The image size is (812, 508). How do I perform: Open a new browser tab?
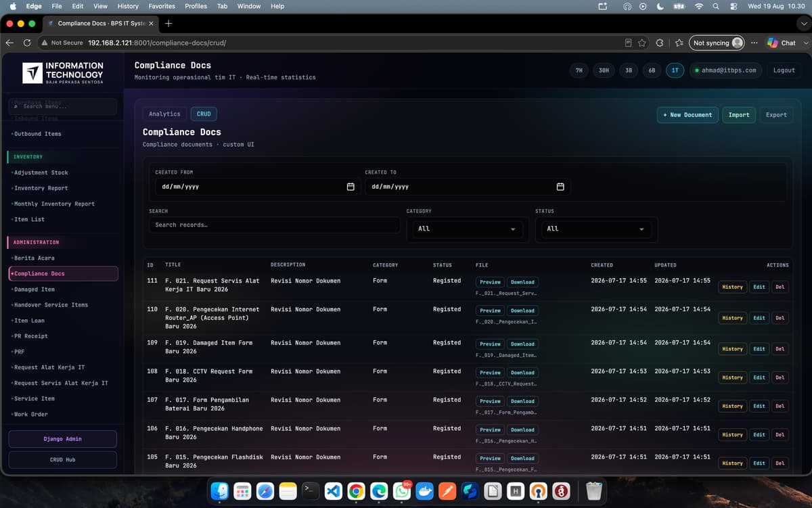(x=168, y=23)
